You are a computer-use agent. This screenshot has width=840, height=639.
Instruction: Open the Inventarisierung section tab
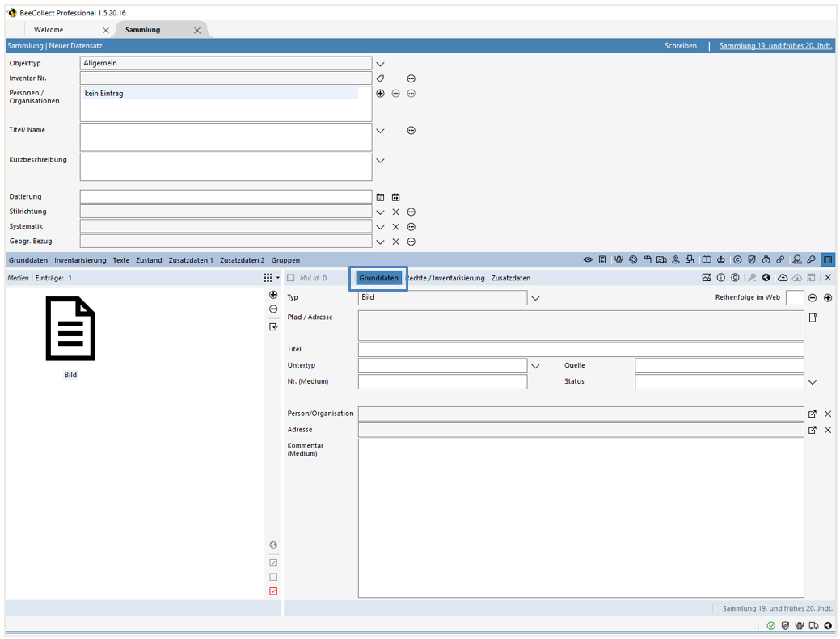click(80, 260)
